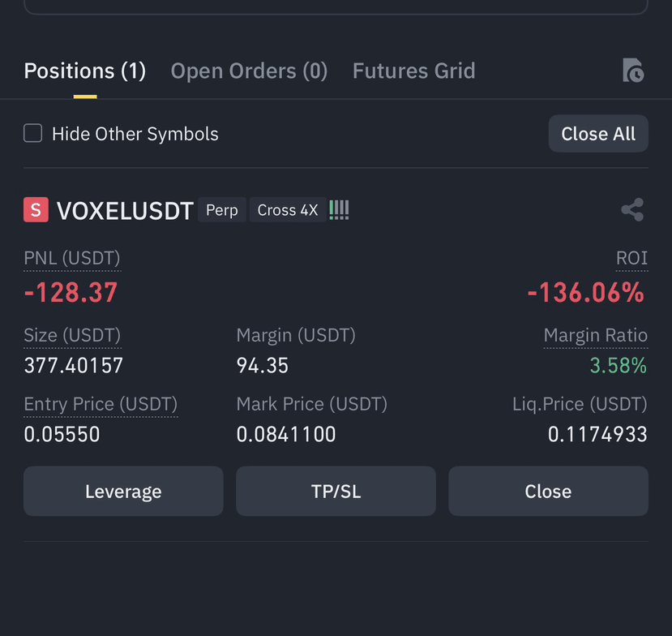Viewport: 672px width, 636px height.
Task: Open the Open Orders (0) tab
Action: click(x=249, y=71)
